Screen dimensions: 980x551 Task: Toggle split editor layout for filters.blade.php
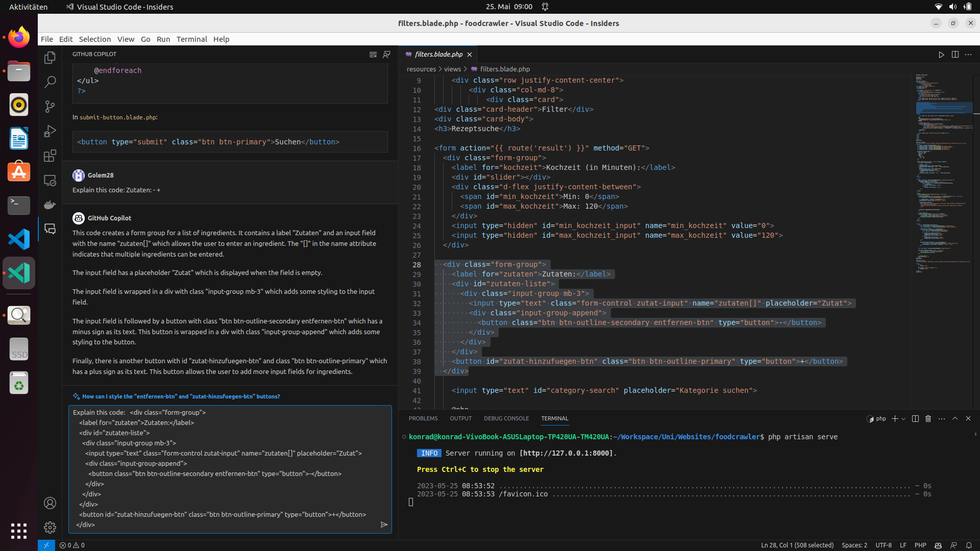tap(955, 55)
